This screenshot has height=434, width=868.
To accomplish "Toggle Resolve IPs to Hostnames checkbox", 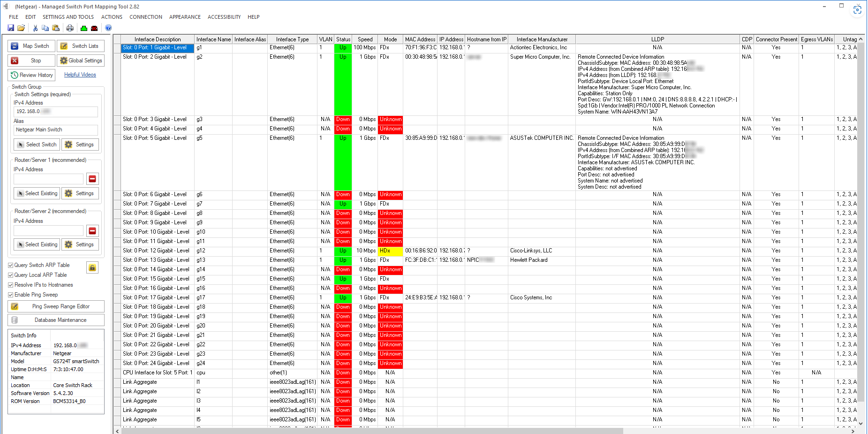I will click(x=10, y=285).
